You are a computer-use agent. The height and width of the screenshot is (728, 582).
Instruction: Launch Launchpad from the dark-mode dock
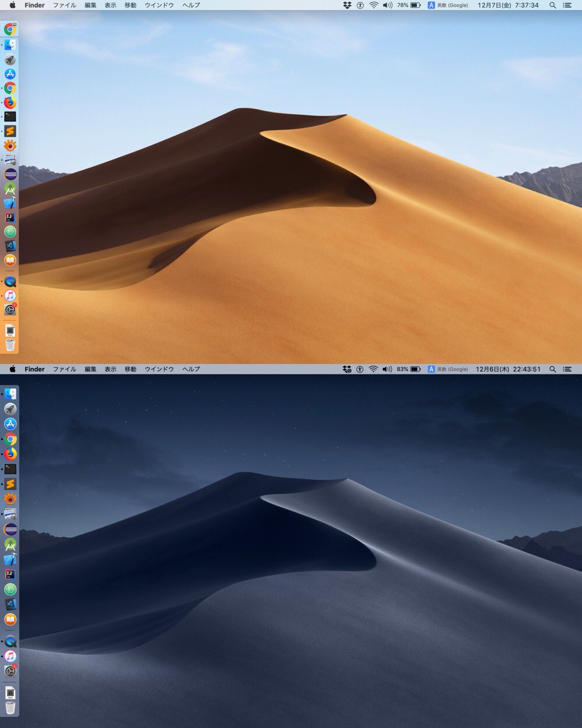pyautogui.click(x=10, y=409)
